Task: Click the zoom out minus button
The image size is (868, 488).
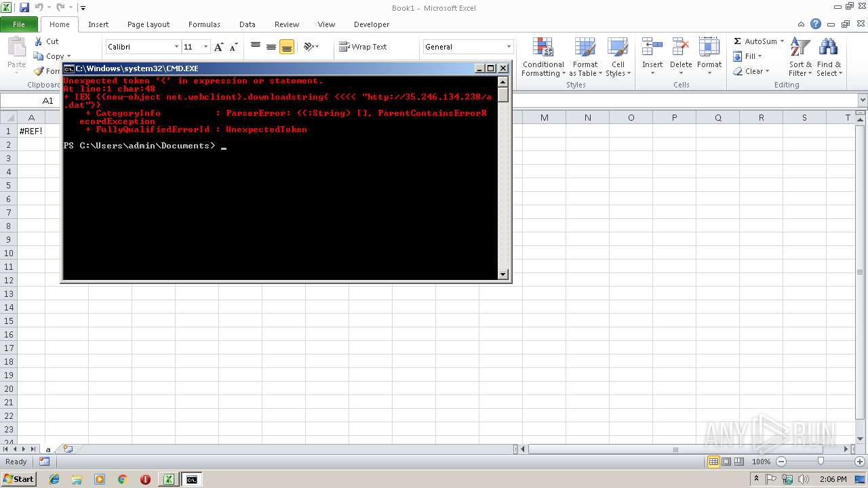Action: [x=781, y=462]
